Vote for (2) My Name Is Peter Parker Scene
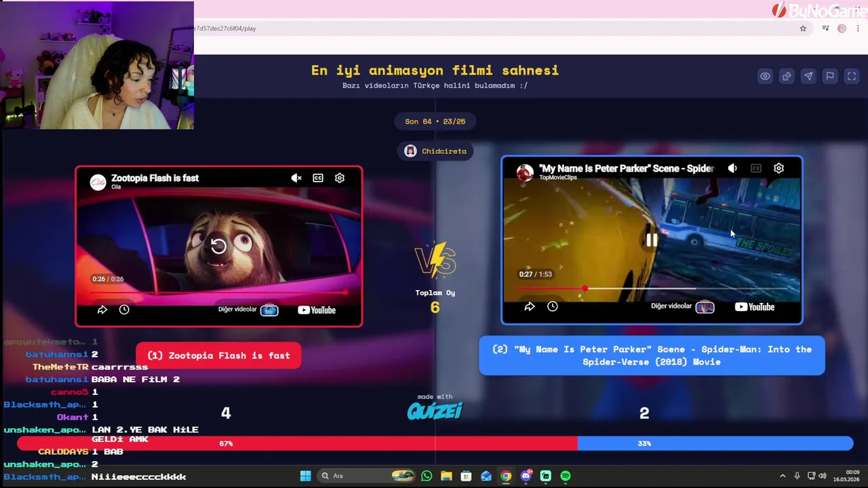868x488 pixels. coord(652,355)
